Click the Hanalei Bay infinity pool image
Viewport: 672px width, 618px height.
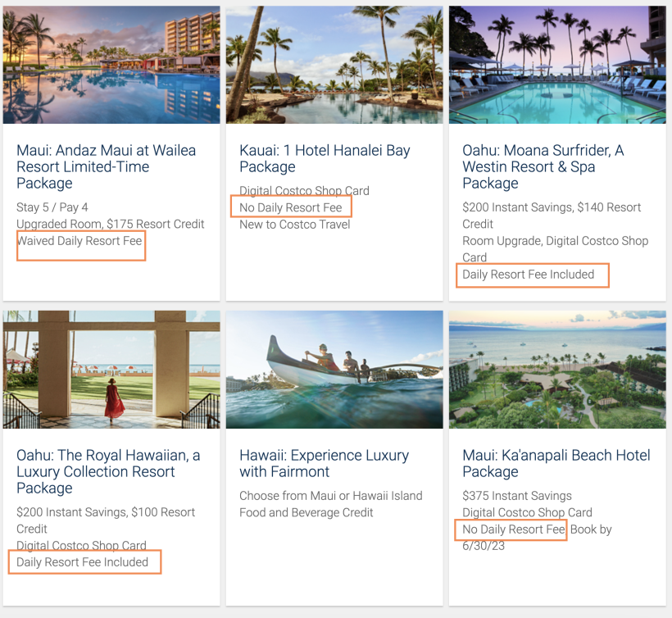334,65
